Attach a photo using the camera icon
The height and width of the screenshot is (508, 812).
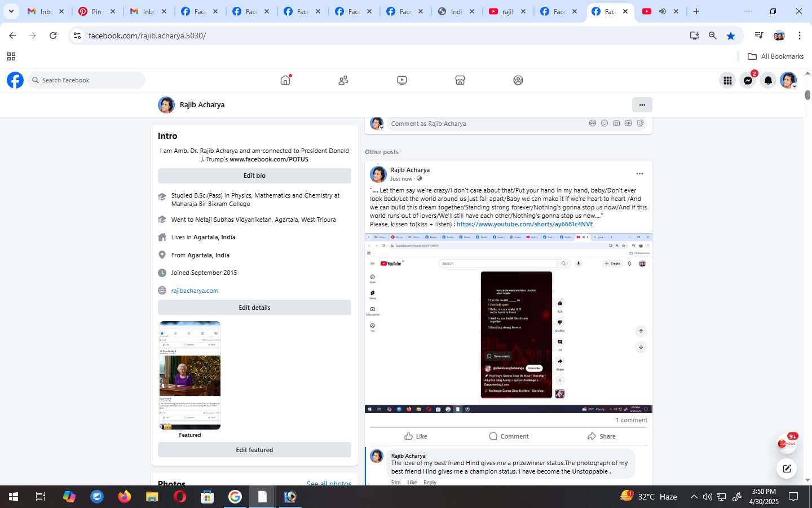pos(616,123)
